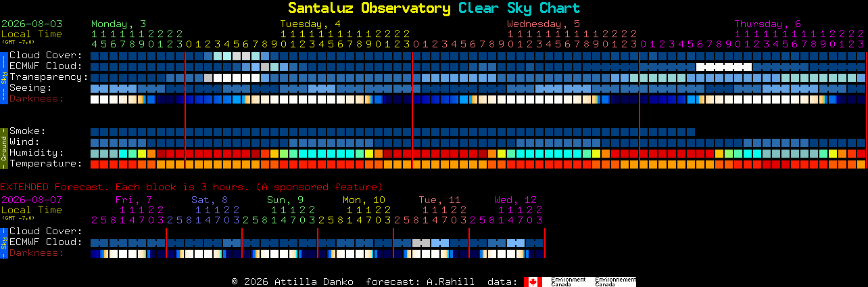Screen dimensions: 868x287
Task: Click the red midnight line between Monday and Tuesday
Action: coord(185,110)
